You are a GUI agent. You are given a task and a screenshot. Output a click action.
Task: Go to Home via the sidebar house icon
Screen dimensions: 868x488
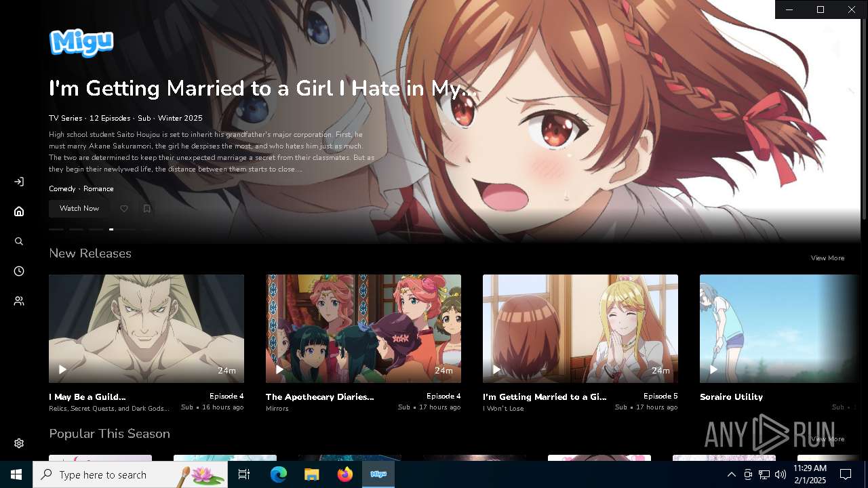click(19, 211)
